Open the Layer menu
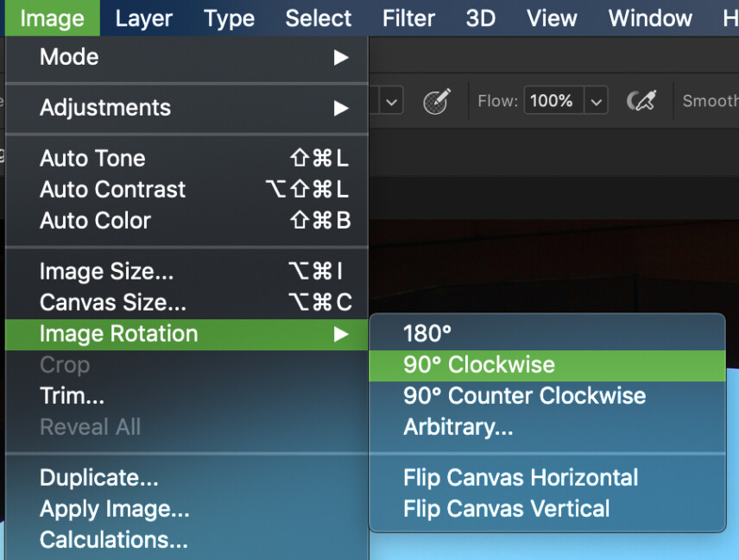739x560 pixels. pyautogui.click(x=143, y=18)
